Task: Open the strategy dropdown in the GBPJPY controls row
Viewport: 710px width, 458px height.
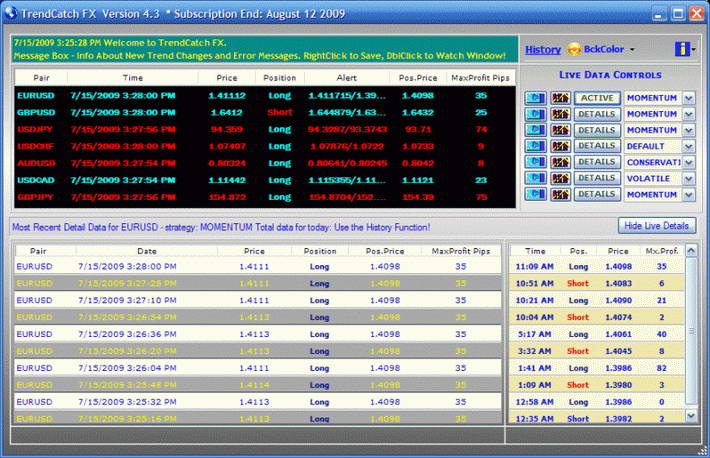Action: click(689, 194)
